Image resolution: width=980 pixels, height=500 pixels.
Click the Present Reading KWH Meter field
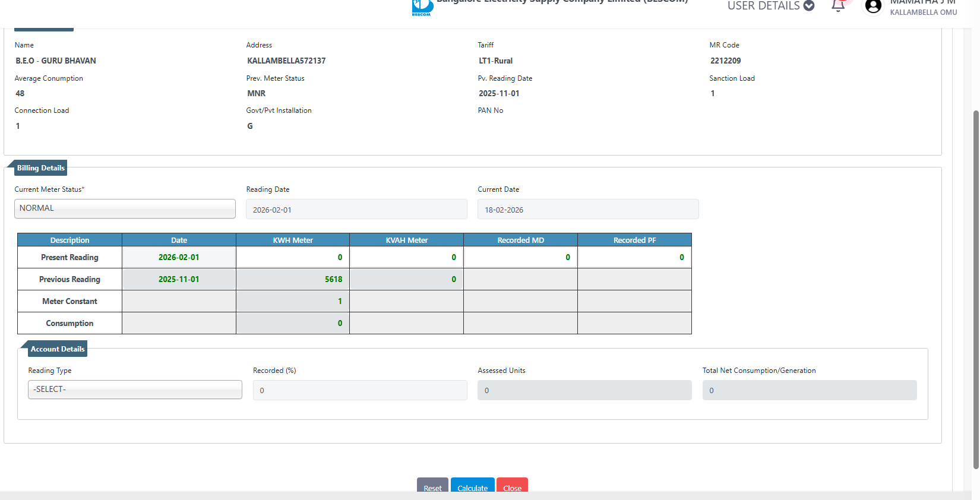coord(293,258)
